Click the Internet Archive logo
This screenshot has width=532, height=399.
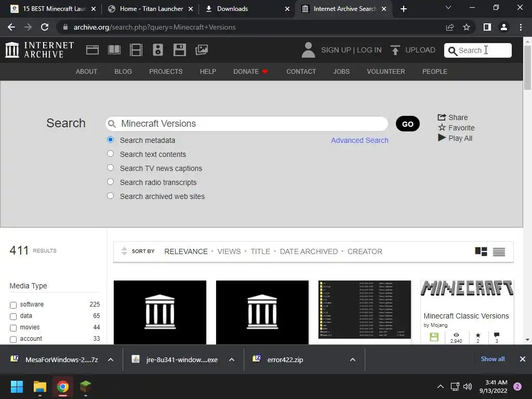[39, 50]
